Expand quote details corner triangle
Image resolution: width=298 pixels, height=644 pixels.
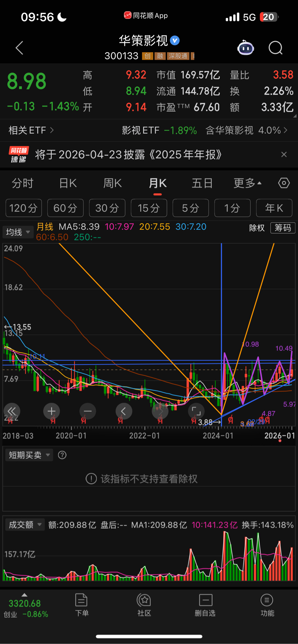(295, 116)
